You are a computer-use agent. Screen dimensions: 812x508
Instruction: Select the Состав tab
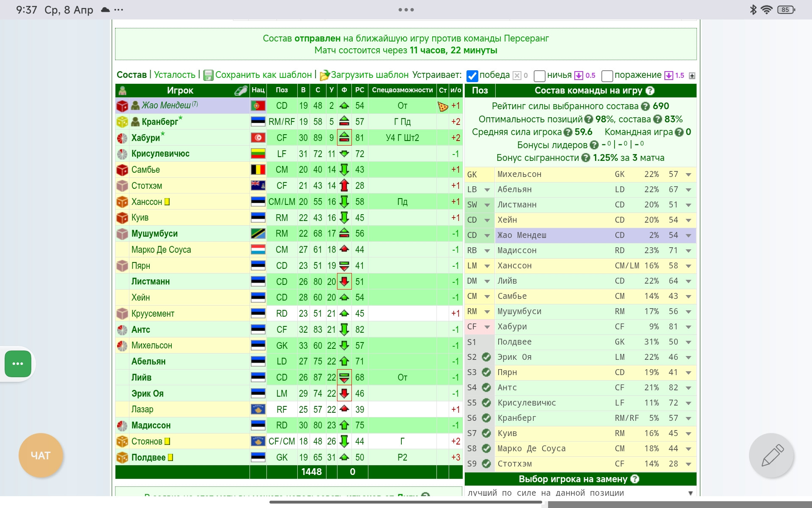(x=132, y=75)
